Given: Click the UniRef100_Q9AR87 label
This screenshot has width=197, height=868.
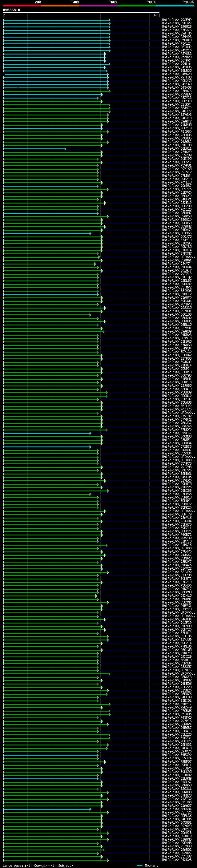Looking at the screenshot, I should coord(177,186).
